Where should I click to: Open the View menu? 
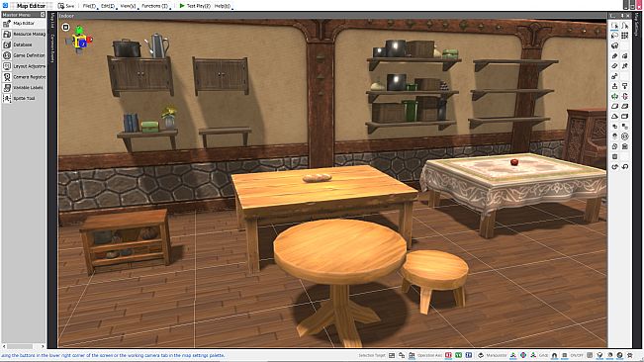(x=128, y=6)
